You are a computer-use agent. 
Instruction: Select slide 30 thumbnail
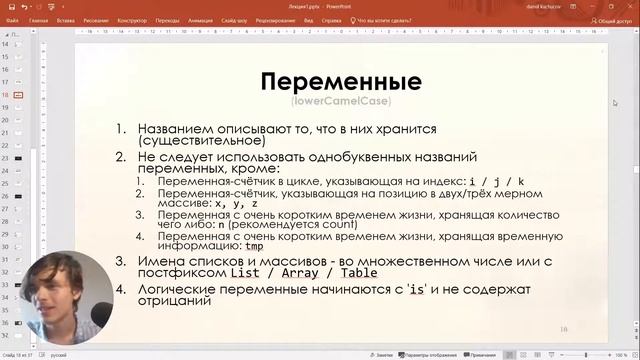(18, 247)
